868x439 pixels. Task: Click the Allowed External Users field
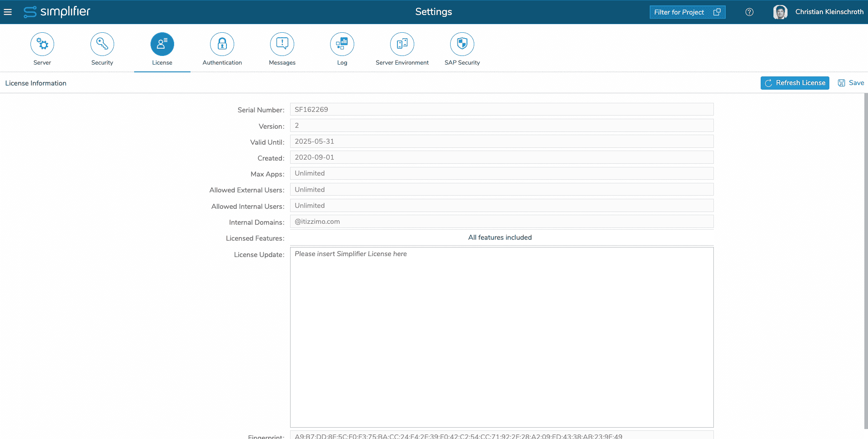(x=502, y=189)
